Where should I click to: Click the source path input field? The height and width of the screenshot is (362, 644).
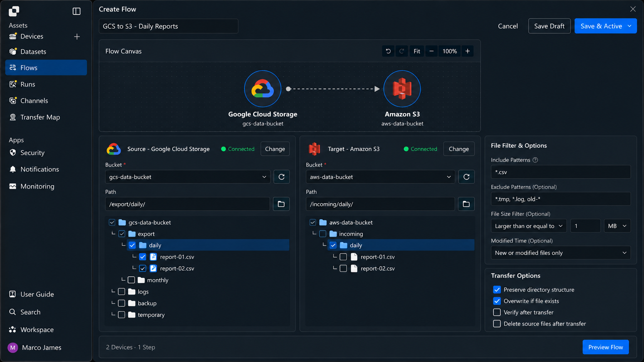[x=188, y=204]
